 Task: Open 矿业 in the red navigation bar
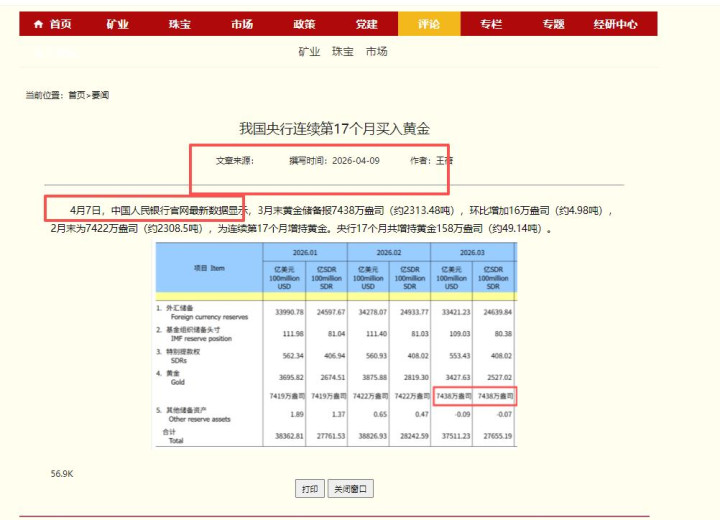pos(117,24)
